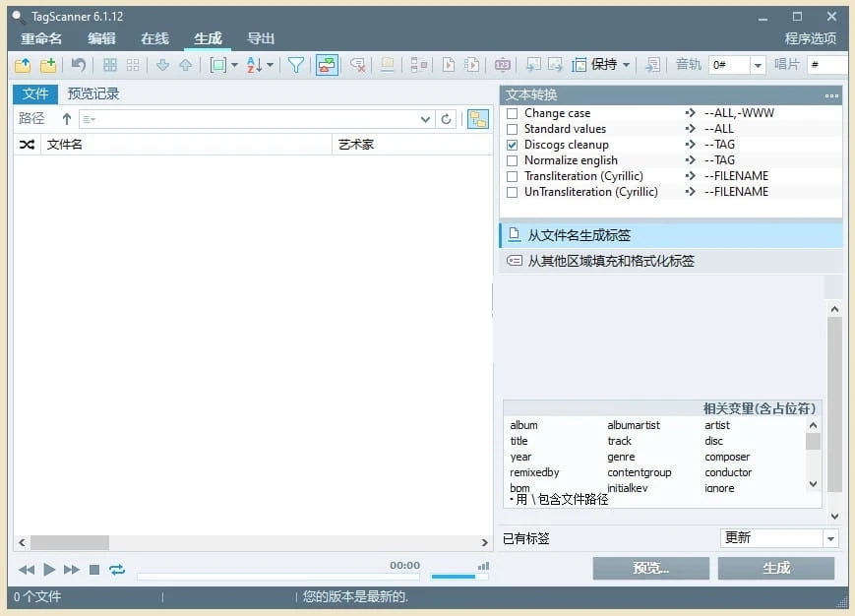Click the undo arrow icon
This screenshot has width=855, height=616.
click(78, 65)
